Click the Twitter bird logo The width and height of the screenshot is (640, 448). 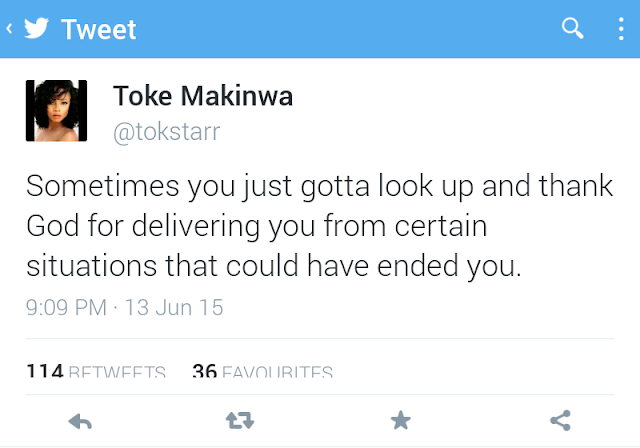click(x=35, y=29)
